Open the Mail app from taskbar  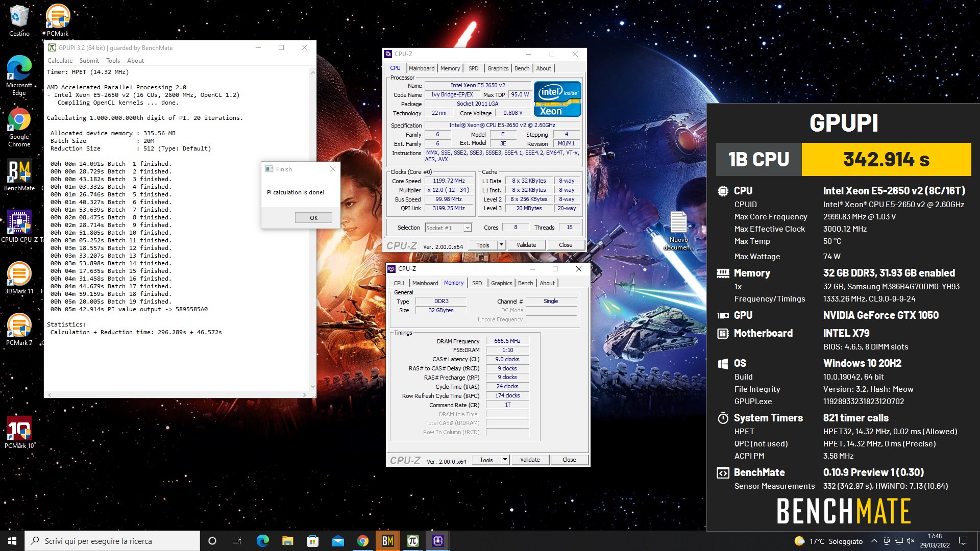337,541
